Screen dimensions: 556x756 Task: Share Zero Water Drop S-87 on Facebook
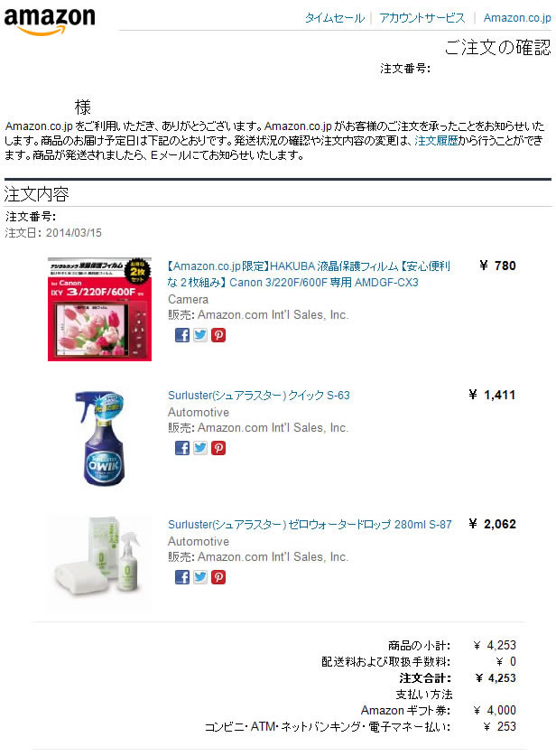click(182, 577)
